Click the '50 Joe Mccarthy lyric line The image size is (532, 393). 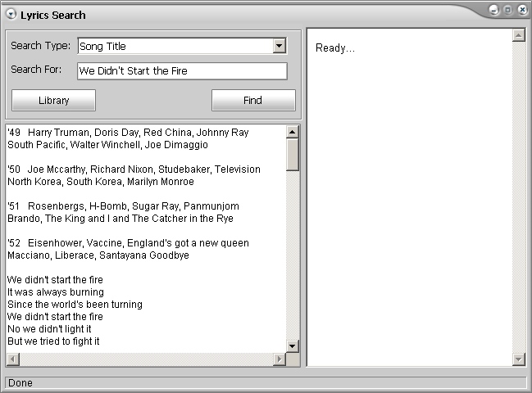[134, 169]
